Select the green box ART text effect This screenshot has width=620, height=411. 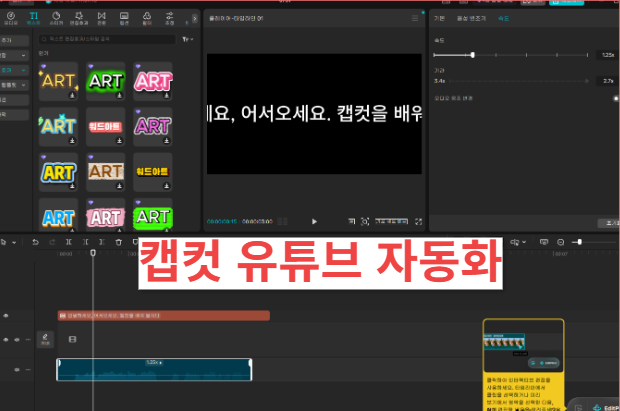[153, 216]
